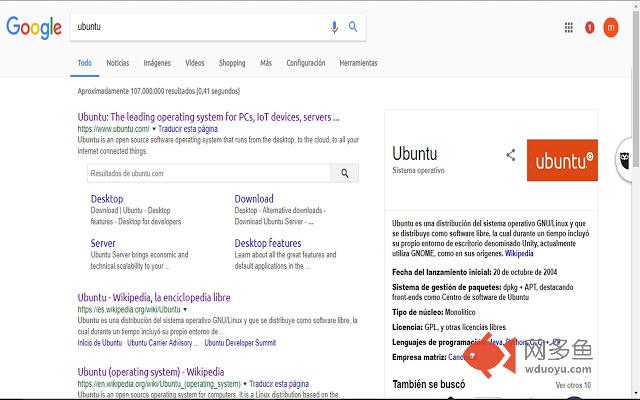Open the "Ubuntu Developer Summit" sublink
This screenshot has width=640, height=400.
(x=240, y=343)
